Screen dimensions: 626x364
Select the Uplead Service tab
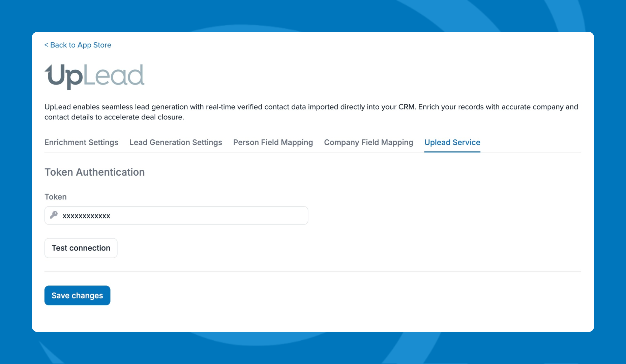pos(452,142)
